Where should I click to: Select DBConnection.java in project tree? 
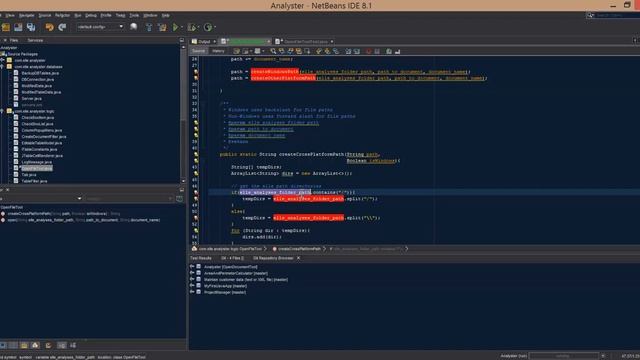pos(38,79)
